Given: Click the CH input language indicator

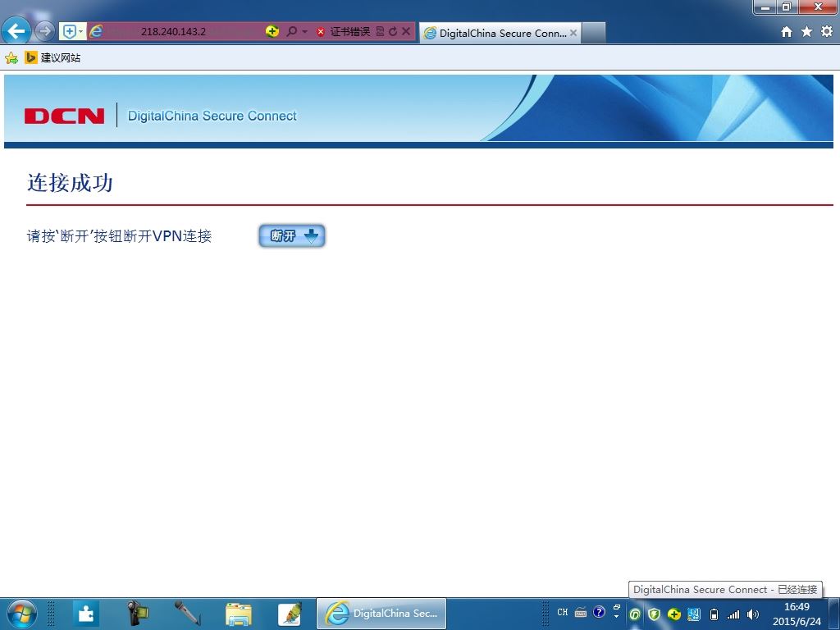Looking at the screenshot, I should 562,612.
